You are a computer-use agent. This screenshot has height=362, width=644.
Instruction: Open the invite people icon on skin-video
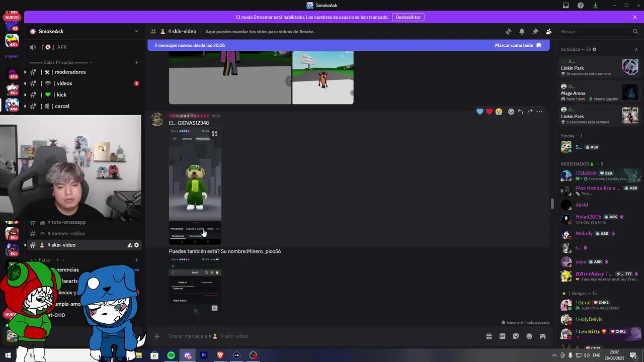(x=129, y=245)
